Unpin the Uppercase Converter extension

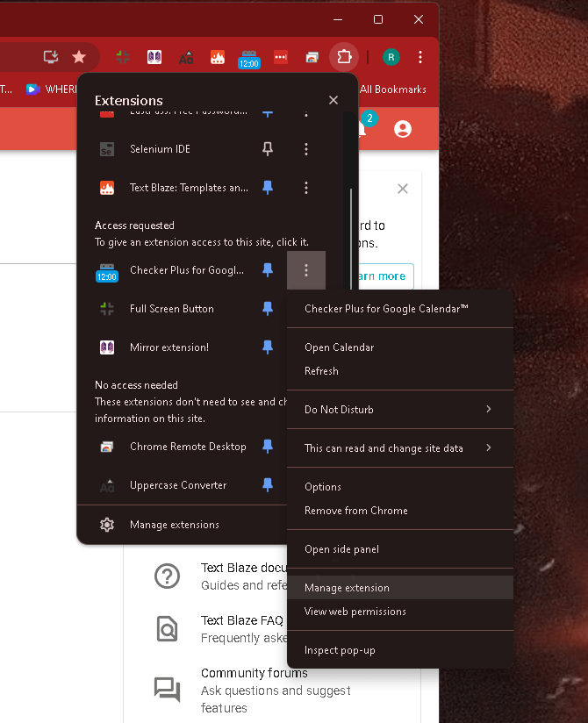click(x=268, y=485)
